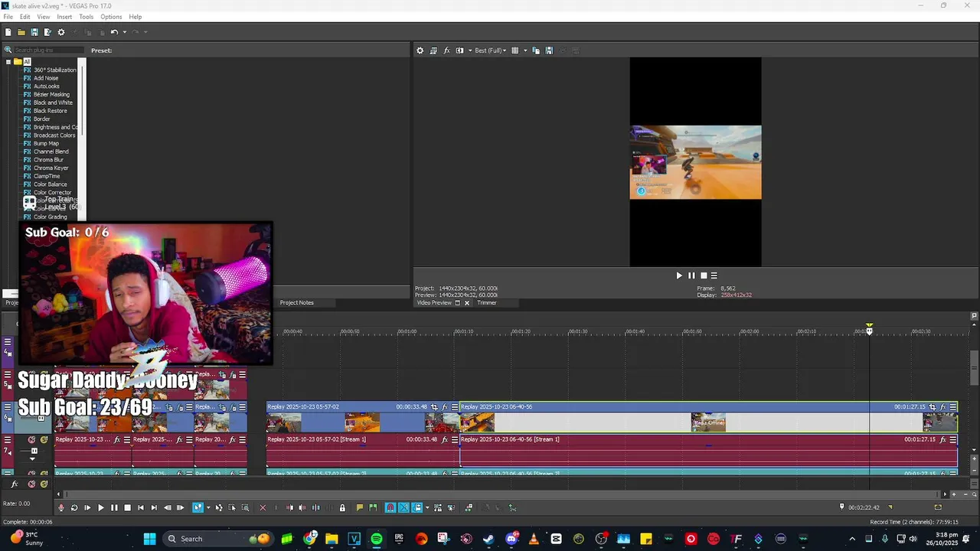Delete selected events with X icon
The image size is (980, 551).
pyautogui.click(x=263, y=507)
